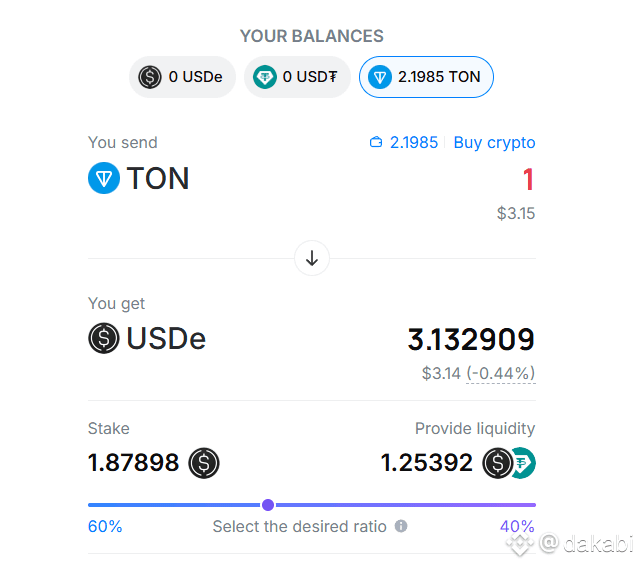Open the Buy crypto link

tap(494, 142)
